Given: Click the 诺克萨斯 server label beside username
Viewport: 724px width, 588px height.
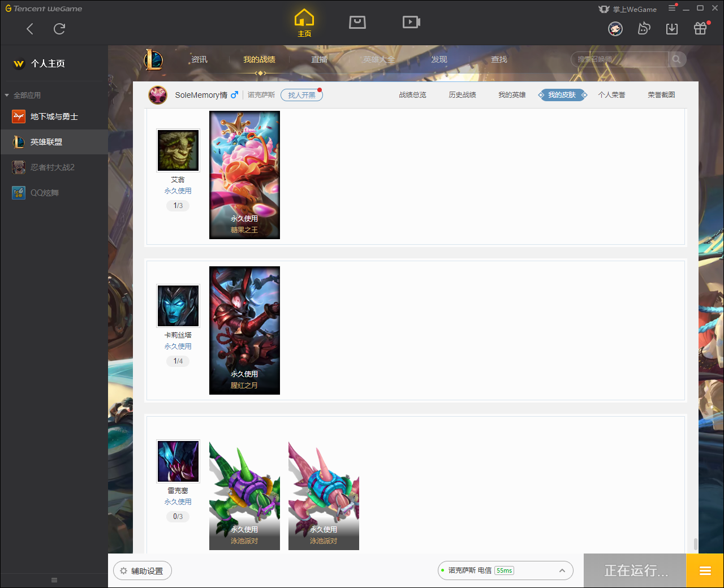Looking at the screenshot, I should (261, 95).
